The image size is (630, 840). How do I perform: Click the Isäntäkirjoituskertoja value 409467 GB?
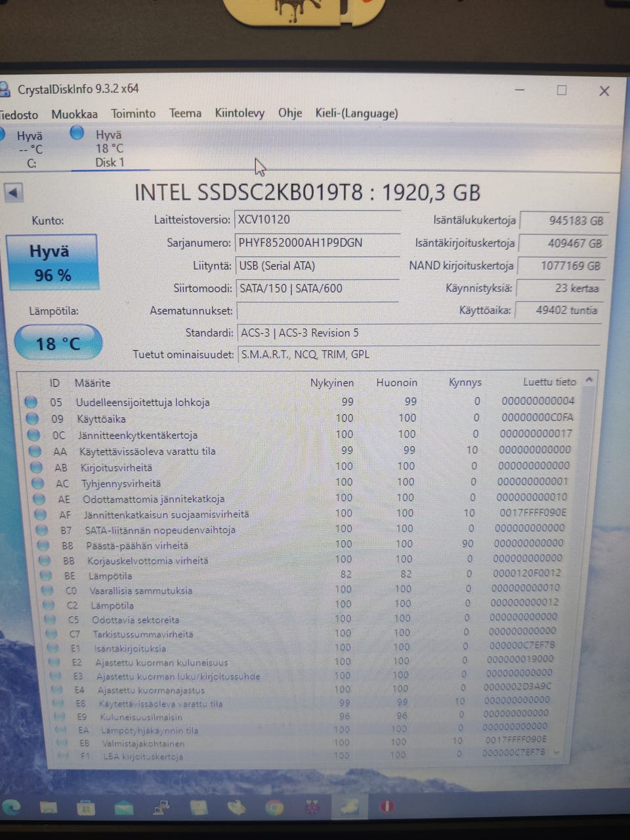564,243
